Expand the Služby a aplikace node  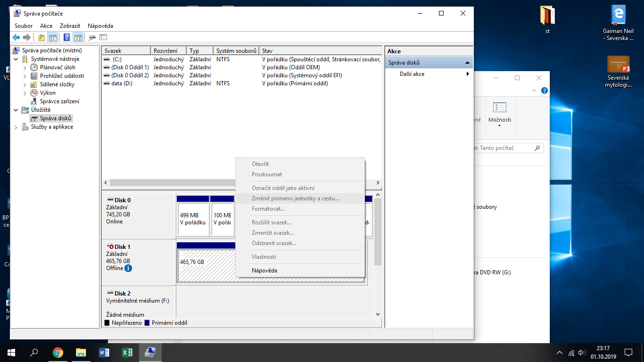point(17,127)
